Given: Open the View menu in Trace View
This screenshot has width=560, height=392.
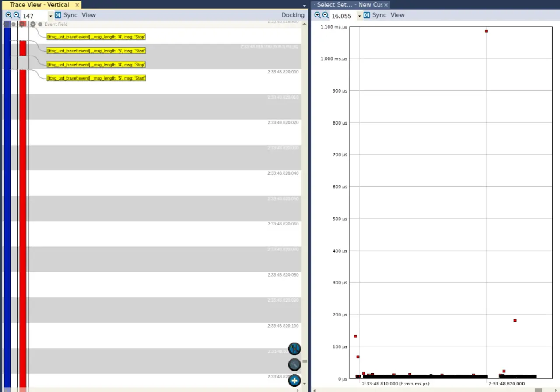Looking at the screenshot, I should tap(88, 15).
